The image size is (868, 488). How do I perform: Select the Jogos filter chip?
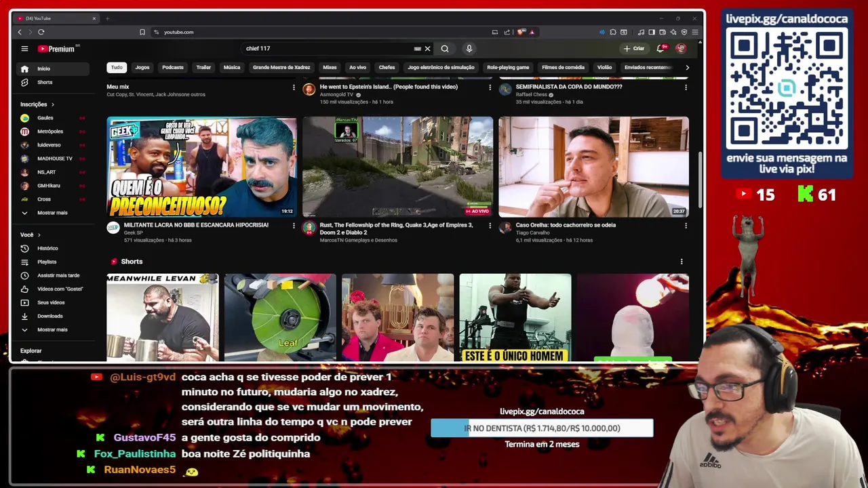point(142,67)
